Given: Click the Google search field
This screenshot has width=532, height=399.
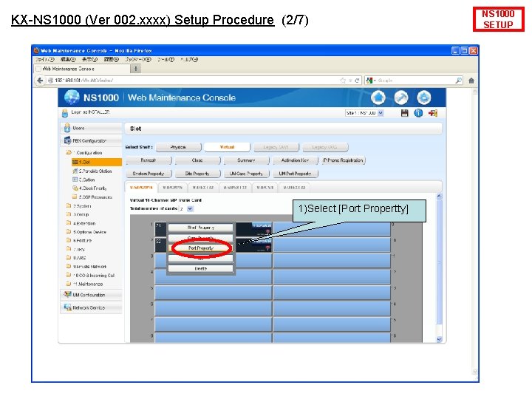Looking at the screenshot, I should [x=415, y=81].
